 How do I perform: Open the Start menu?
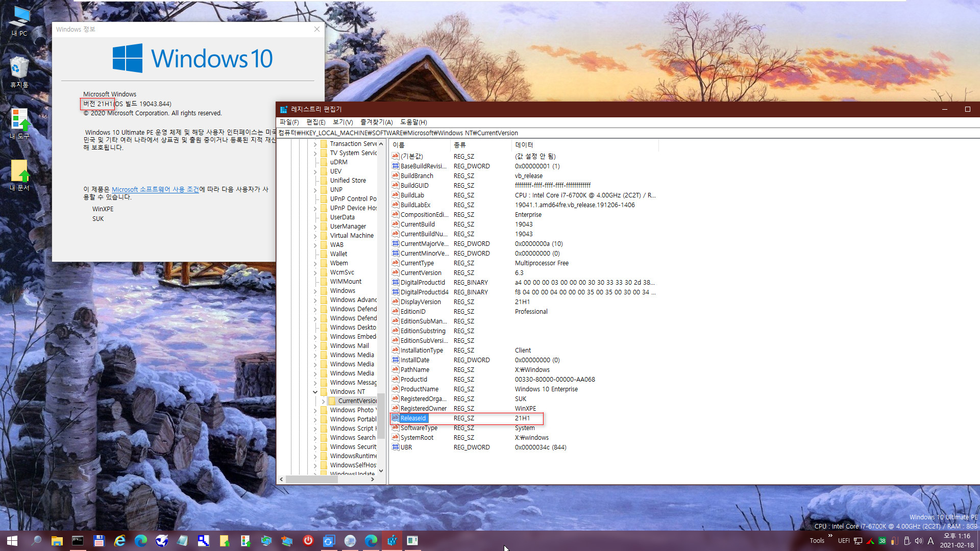coord(12,541)
